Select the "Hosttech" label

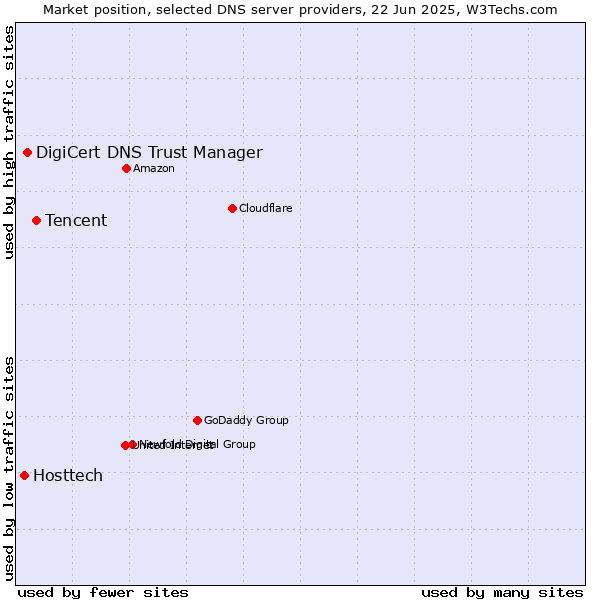pyautogui.click(x=68, y=475)
